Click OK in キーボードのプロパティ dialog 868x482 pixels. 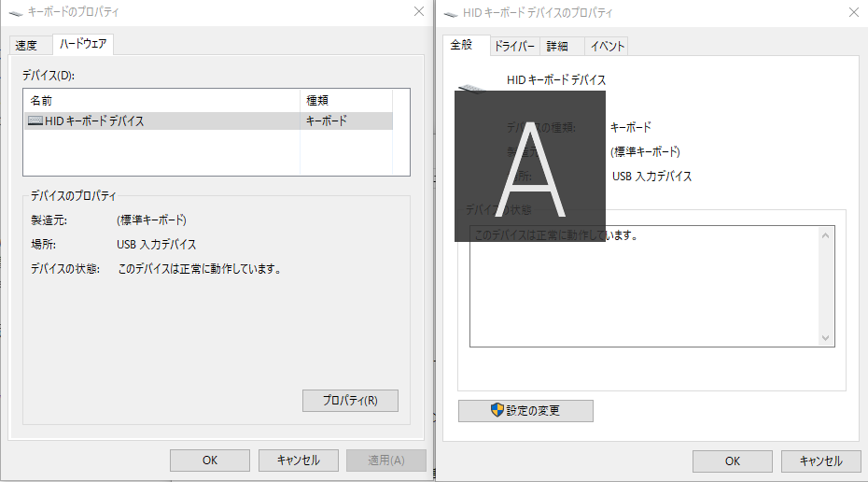[209, 461]
